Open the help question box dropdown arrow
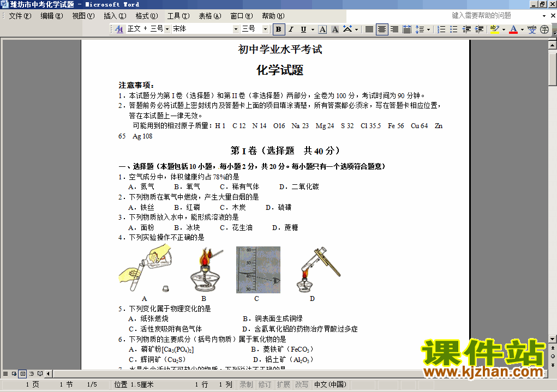The image size is (557, 392). 544,16
